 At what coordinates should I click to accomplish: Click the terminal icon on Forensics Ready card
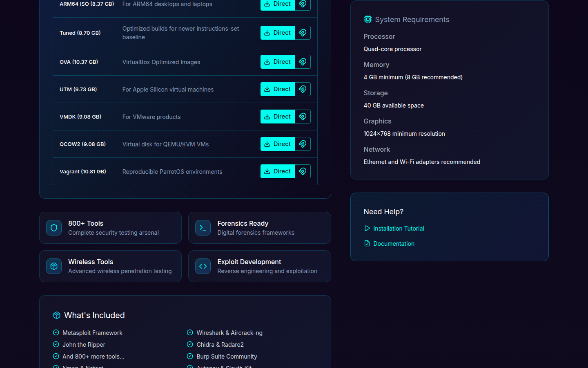[203, 228]
